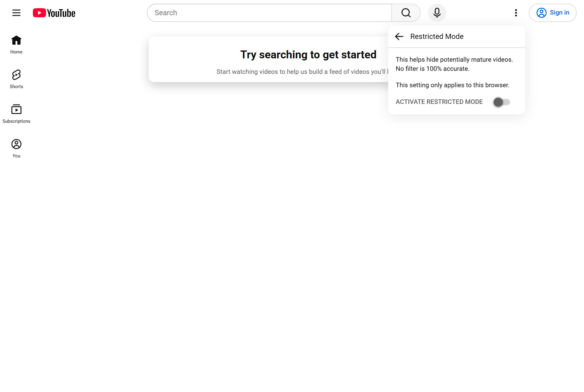Click the 'Restricted Mode' panel title

[437, 36]
